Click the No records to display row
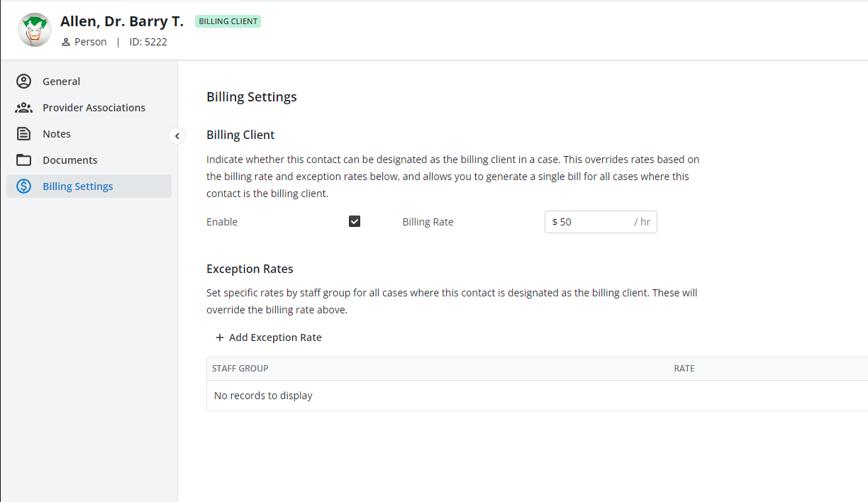This screenshot has height=502, width=868. (537, 396)
